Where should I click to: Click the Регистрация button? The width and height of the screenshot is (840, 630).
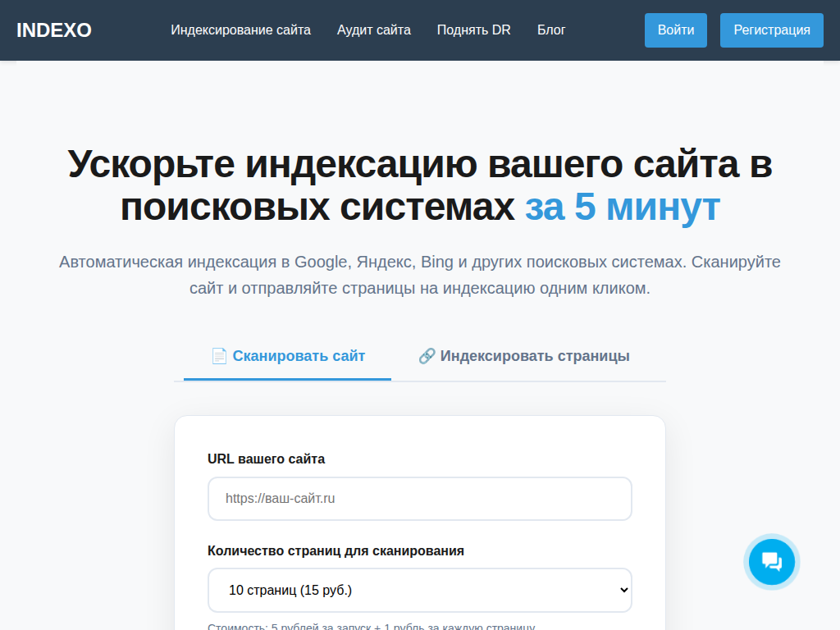click(x=771, y=30)
